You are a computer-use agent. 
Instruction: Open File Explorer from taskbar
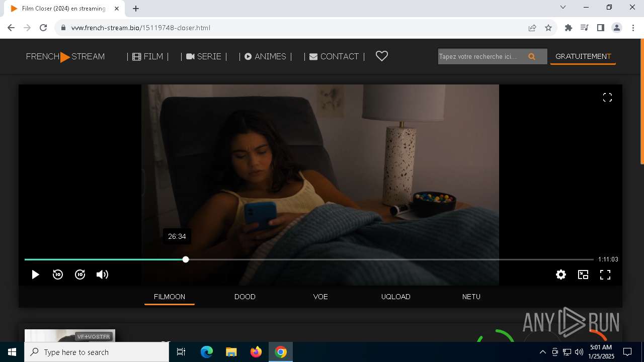point(231,352)
